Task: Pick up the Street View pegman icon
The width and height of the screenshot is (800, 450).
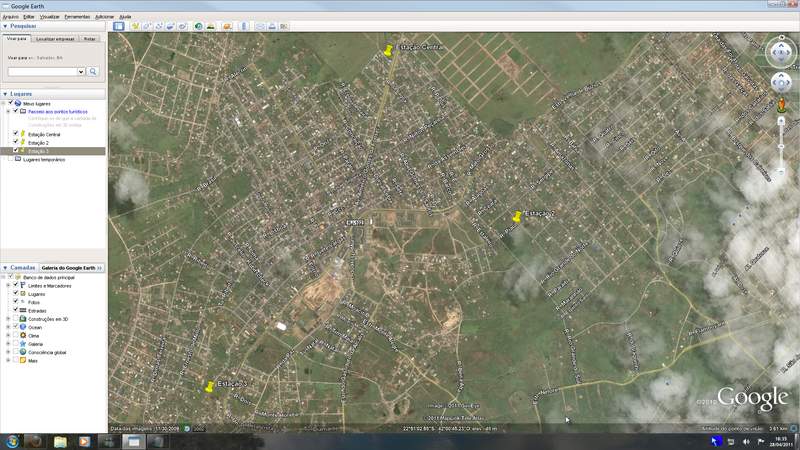Action: click(781, 106)
